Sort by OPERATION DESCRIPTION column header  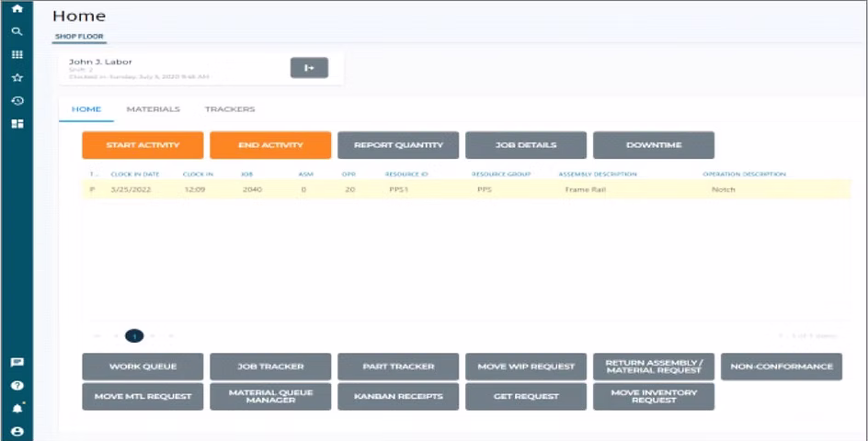tap(745, 175)
